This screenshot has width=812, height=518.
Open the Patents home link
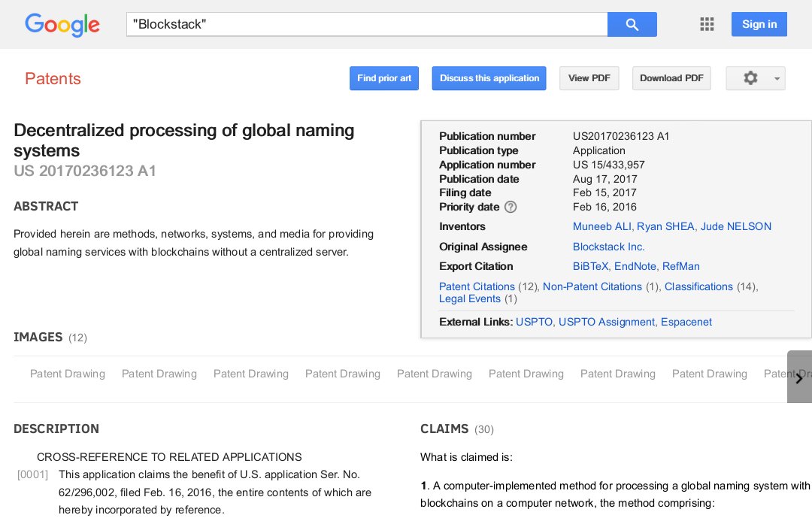pos(53,79)
